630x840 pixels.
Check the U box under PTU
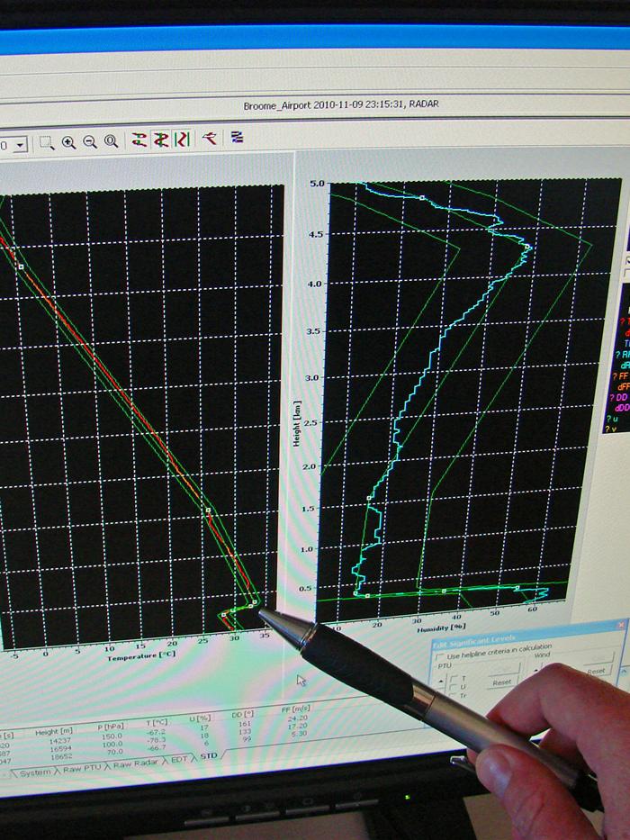(x=451, y=689)
